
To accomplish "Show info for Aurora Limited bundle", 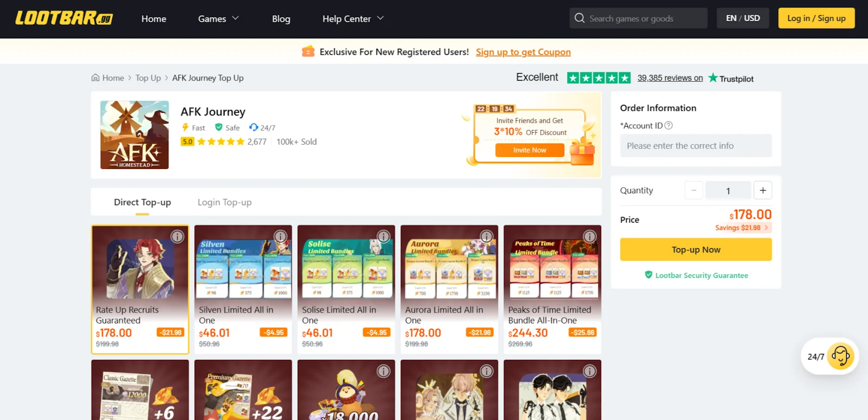I will point(487,236).
